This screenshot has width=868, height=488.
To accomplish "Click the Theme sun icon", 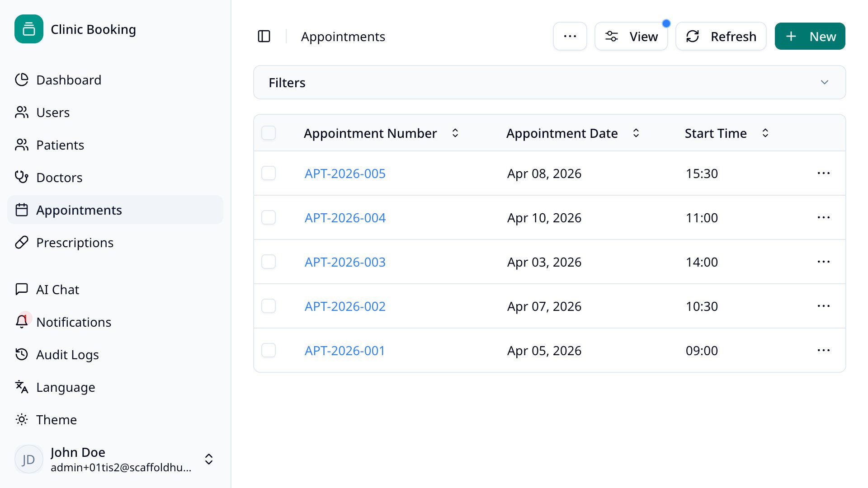I will click(21, 419).
